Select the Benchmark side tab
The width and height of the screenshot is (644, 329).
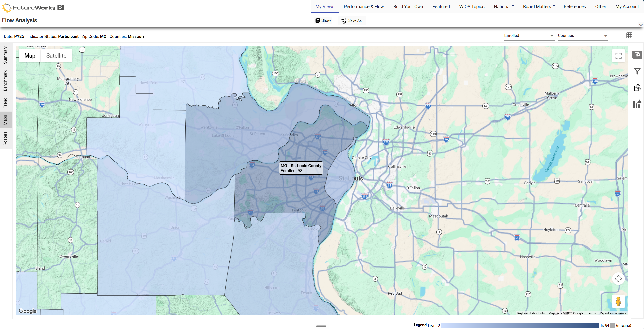[x=5, y=81]
